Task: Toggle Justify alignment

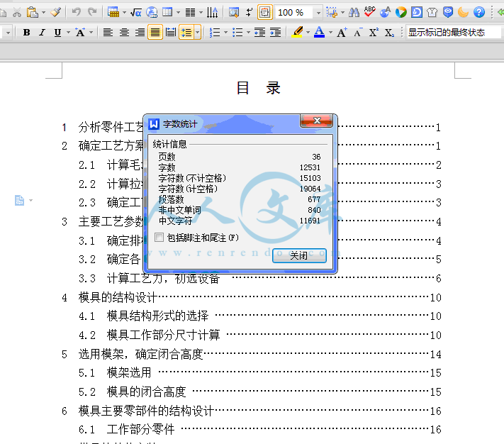Action: click(x=155, y=33)
